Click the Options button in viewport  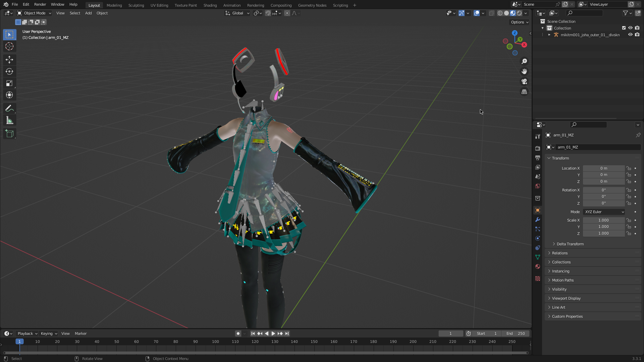point(519,22)
